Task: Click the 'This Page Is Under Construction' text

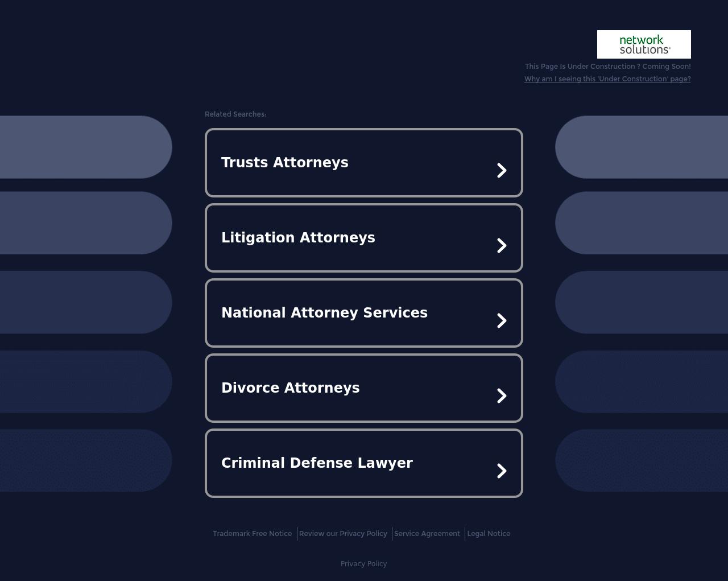Action: click(608, 67)
